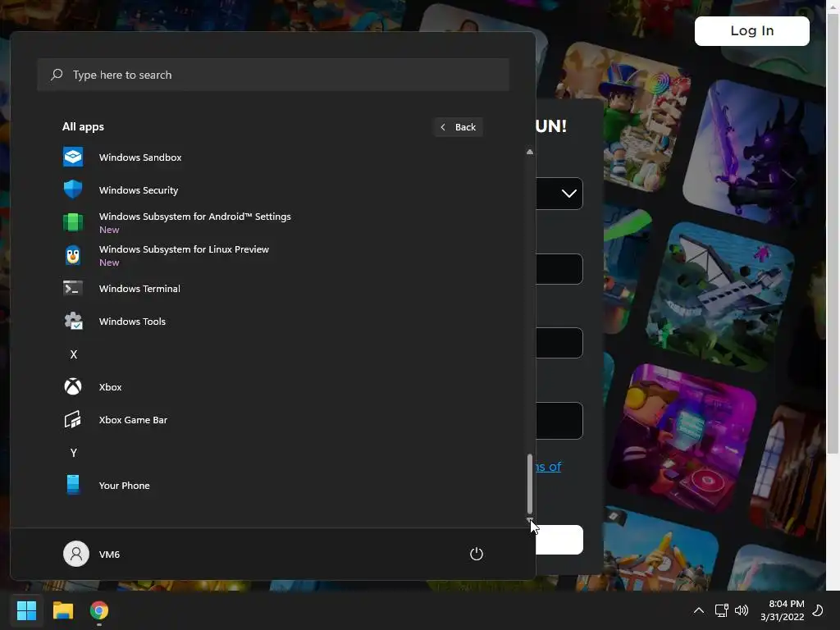Jump to letter X section header
This screenshot has height=630, width=840.
pyautogui.click(x=73, y=354)
